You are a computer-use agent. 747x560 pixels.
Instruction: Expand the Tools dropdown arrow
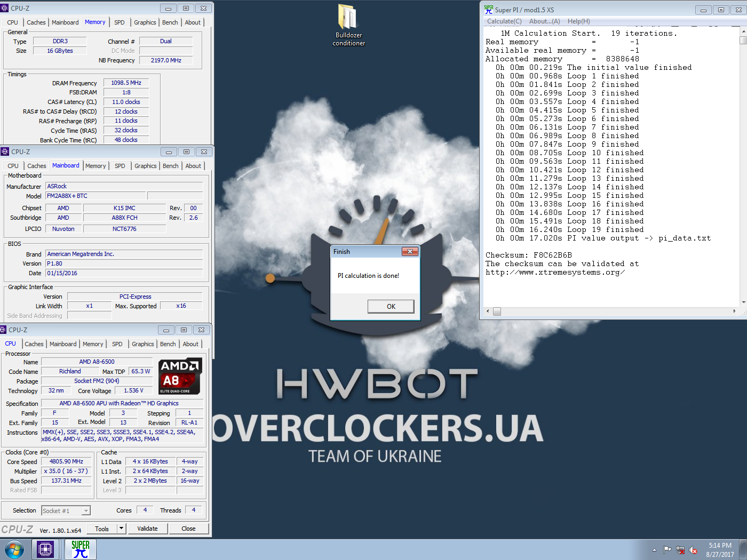[122, 529]
